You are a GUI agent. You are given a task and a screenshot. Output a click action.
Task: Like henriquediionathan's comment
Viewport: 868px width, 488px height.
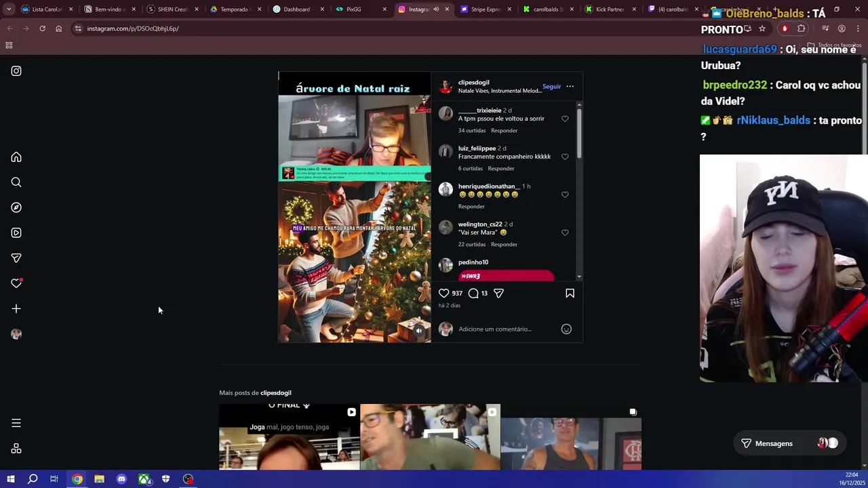click(565, 195)
